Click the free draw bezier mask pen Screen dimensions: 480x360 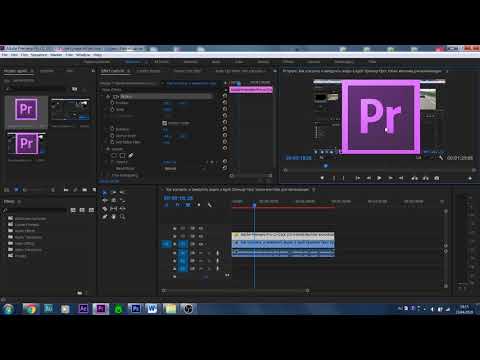tap(131, 156)
